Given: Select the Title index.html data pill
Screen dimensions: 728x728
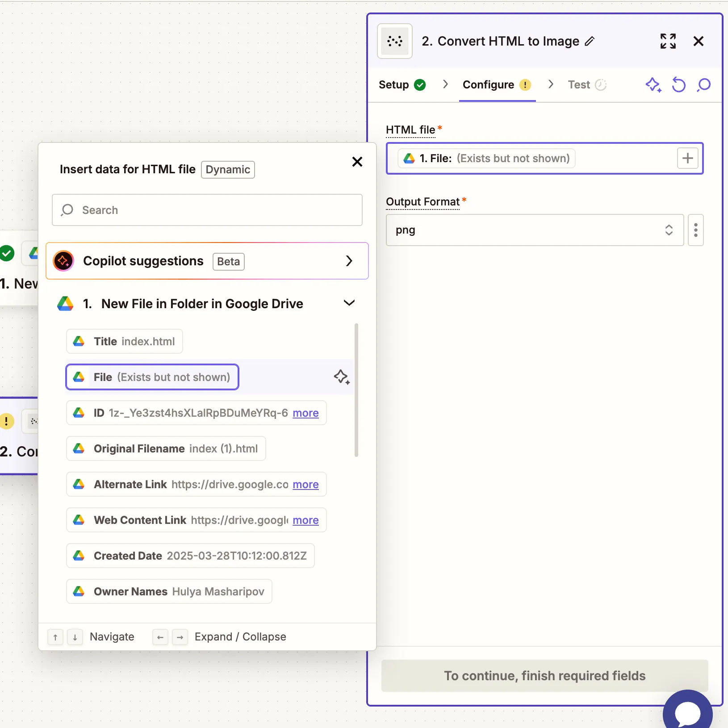Looking at the screenshot, I should tap(125, 342).
